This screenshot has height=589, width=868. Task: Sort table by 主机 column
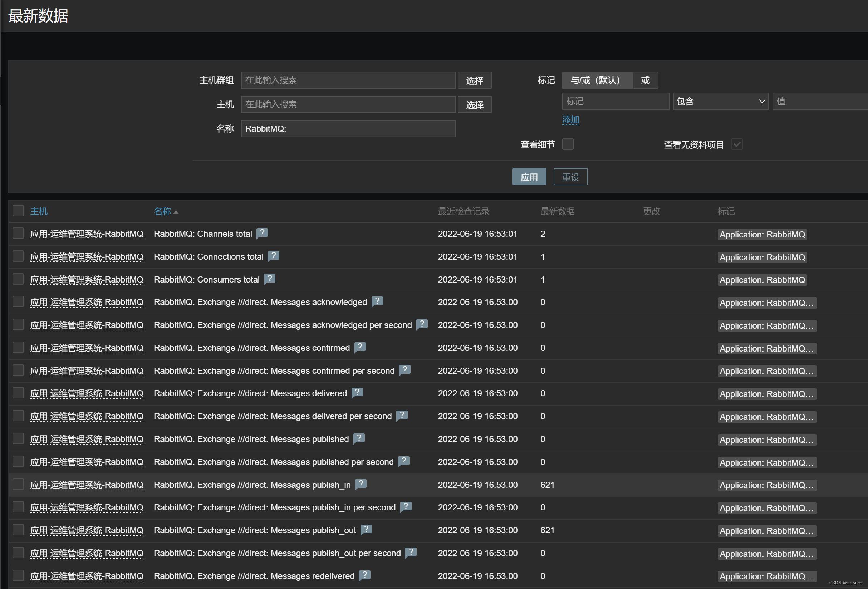coord(39,211)
